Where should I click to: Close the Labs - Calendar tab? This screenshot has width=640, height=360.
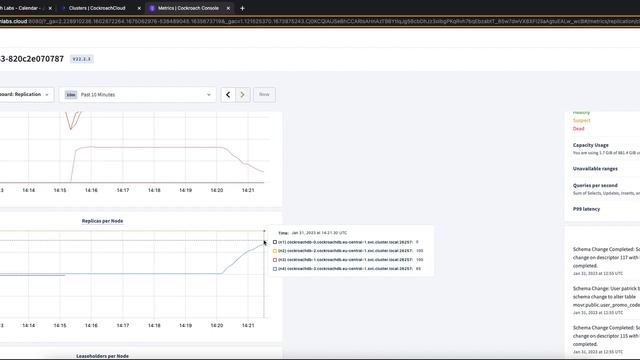pyautogui.click(x=50, y=8)
